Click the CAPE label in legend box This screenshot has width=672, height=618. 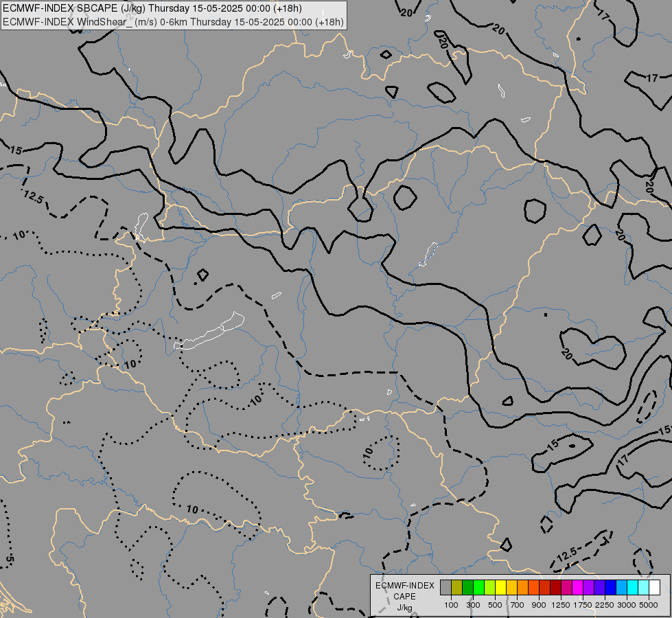pyautogui.click(x=404, y=597)
